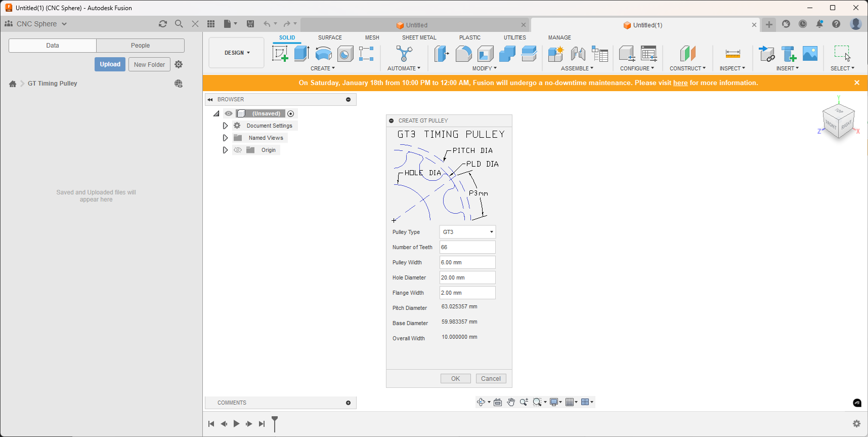
Task: Select the Combine tool
Action: 507,54
